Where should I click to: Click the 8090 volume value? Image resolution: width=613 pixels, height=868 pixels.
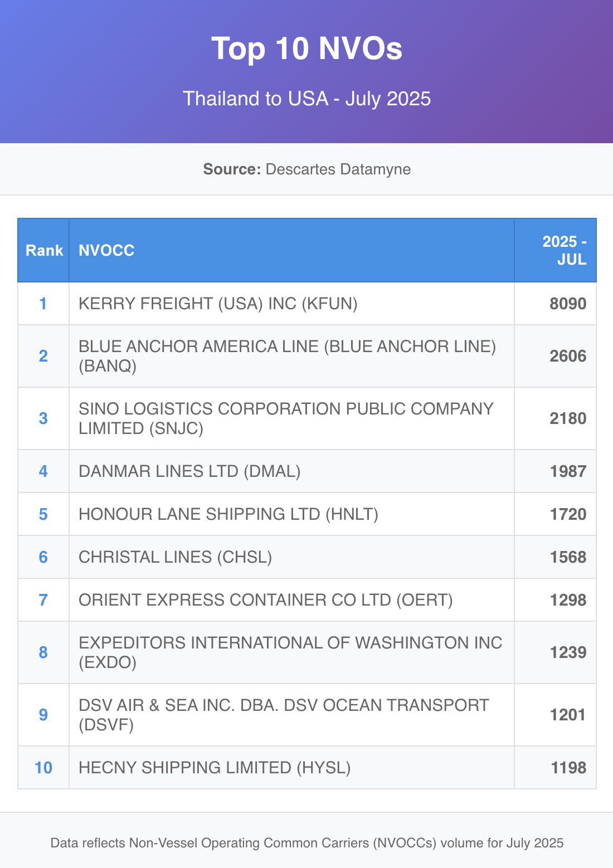click(567, 304)
